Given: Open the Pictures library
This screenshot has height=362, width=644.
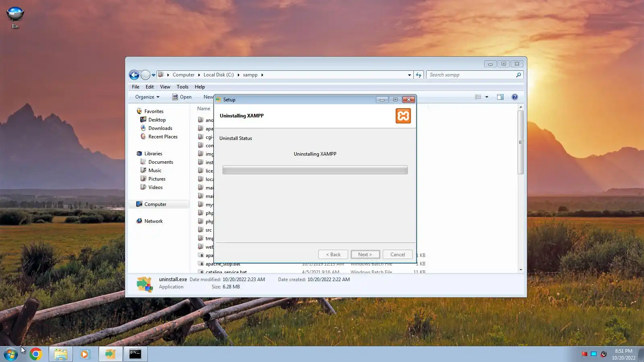Looking at the screenshot, I should (157, 179).
